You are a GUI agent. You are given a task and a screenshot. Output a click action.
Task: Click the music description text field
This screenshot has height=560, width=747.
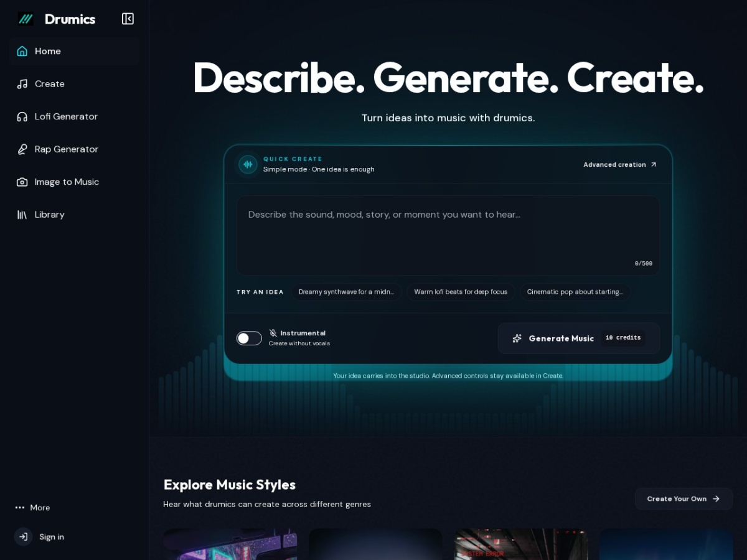tap(448, 236)
